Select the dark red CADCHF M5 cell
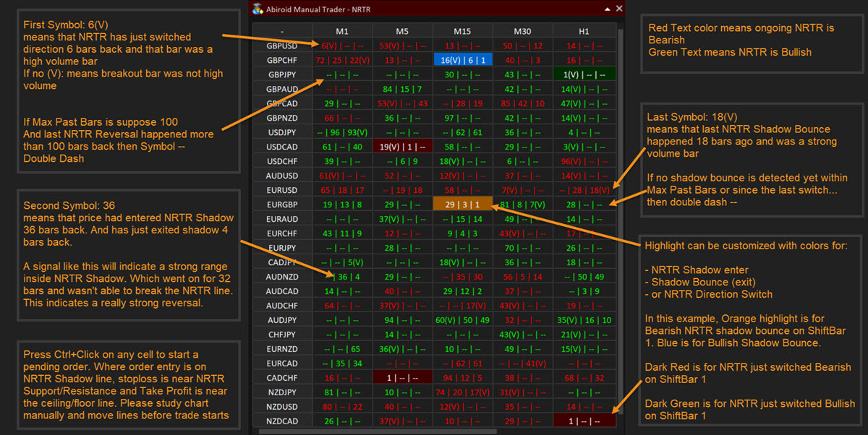868x435 pixels. click(x=402, y=378)
